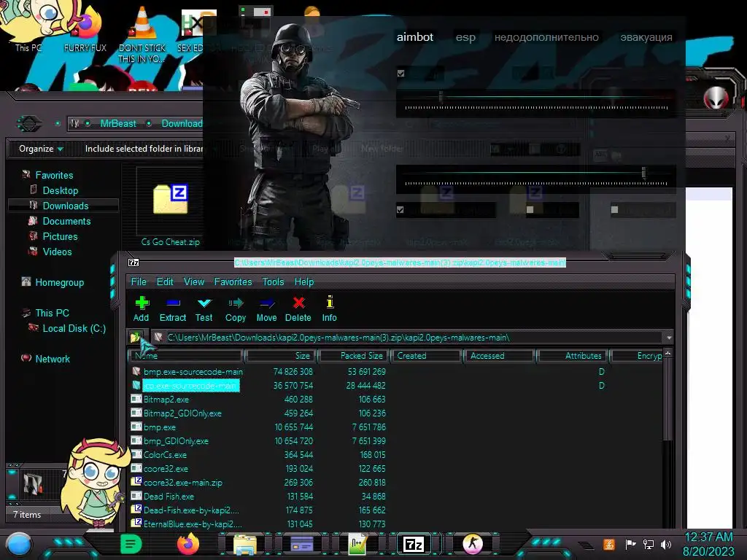Click the network tray icon
747x560 pixels.
[649, 544]
